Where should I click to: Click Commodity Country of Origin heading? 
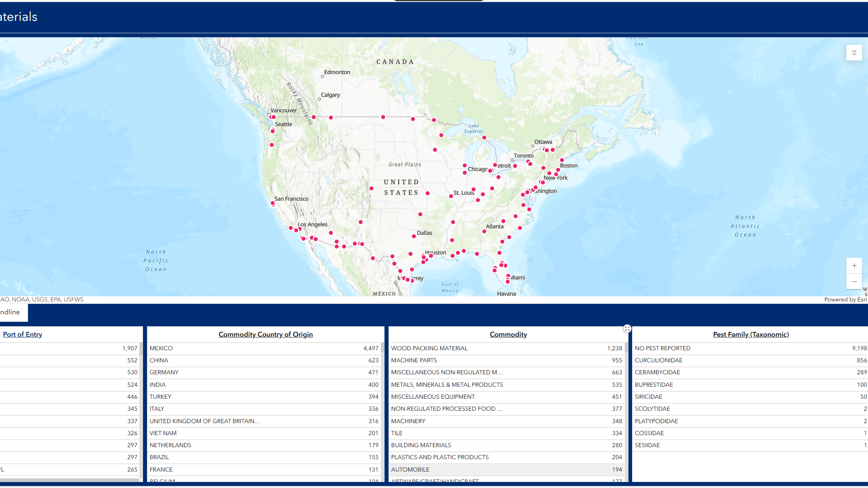tap(266, 334)
